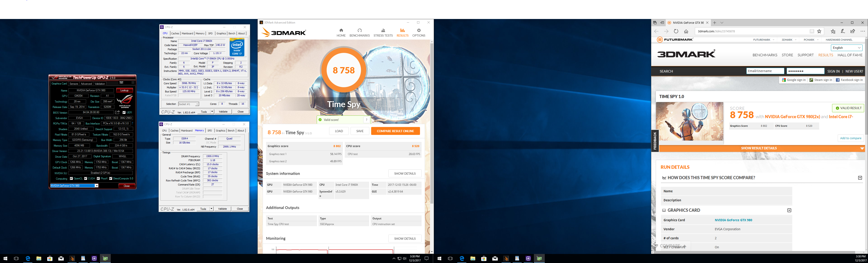Click the Edge share icon
868x263 pixels.
[x=852, y=31]
